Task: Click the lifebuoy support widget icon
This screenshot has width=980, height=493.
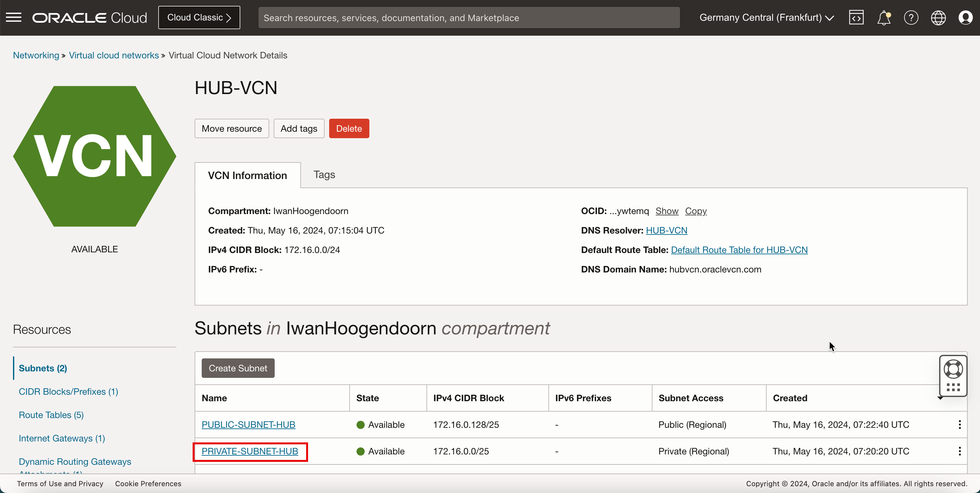Action: tap(953, 368)
